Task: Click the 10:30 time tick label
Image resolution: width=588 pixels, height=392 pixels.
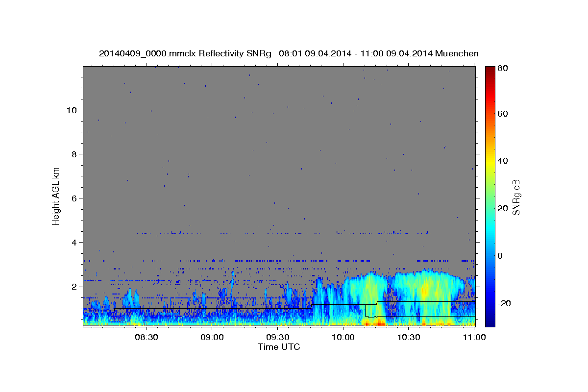Action: pos(409,337)
